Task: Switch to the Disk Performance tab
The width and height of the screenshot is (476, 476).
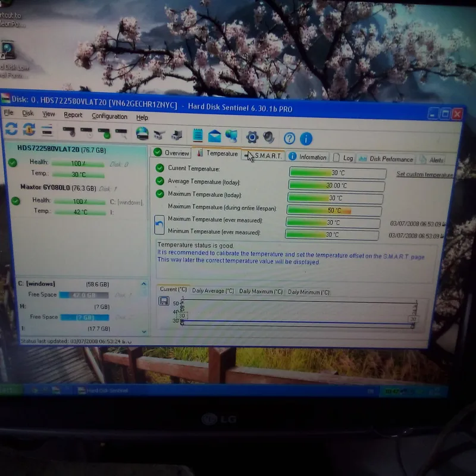Action: [x=386, y=159]
